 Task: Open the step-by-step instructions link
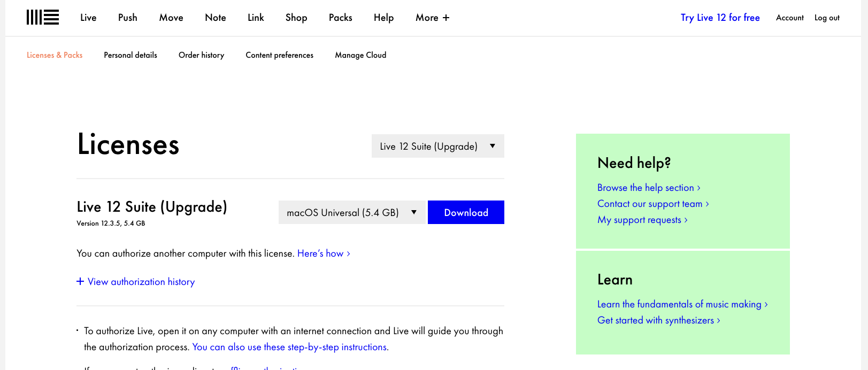tap(290, 347)
